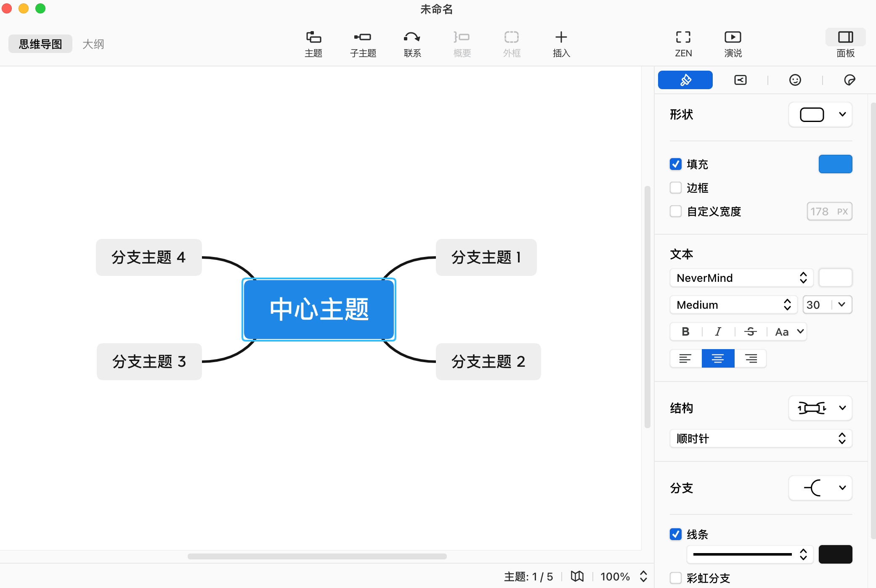The image size is (876, 588).
Task: Expand the Shape (形状) dropdown
Action: click(x=820, y=114)
